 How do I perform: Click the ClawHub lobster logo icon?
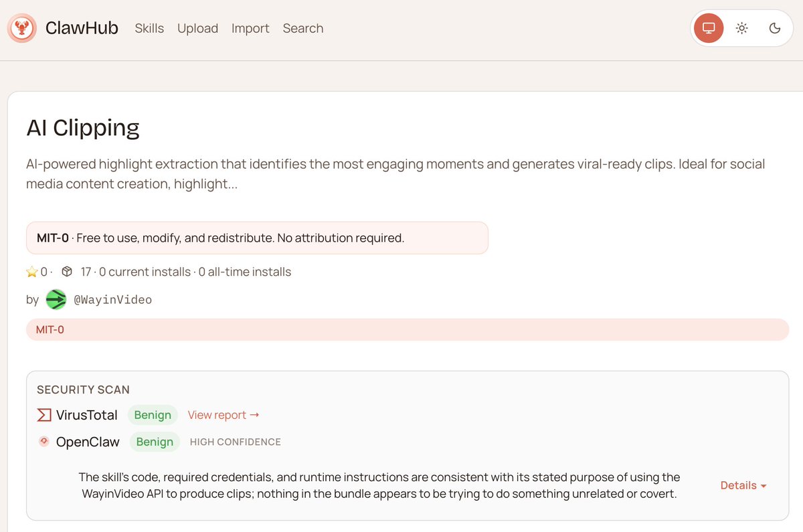[22, 28]
